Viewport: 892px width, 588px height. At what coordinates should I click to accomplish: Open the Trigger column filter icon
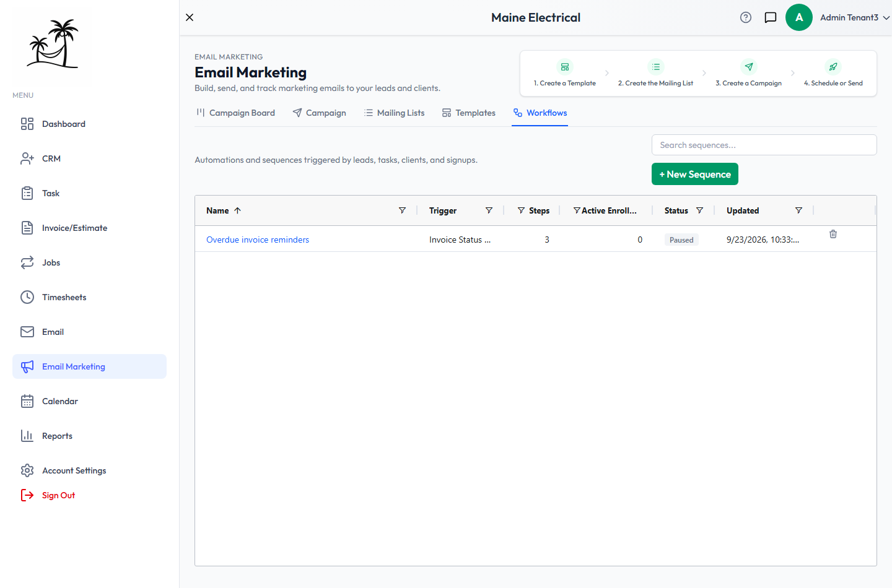click(489, 210)
